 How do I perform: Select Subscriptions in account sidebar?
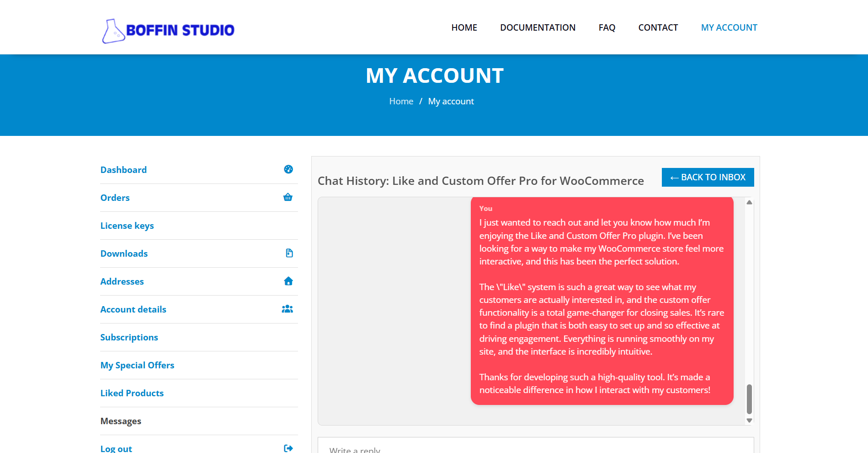pos(129,337)
